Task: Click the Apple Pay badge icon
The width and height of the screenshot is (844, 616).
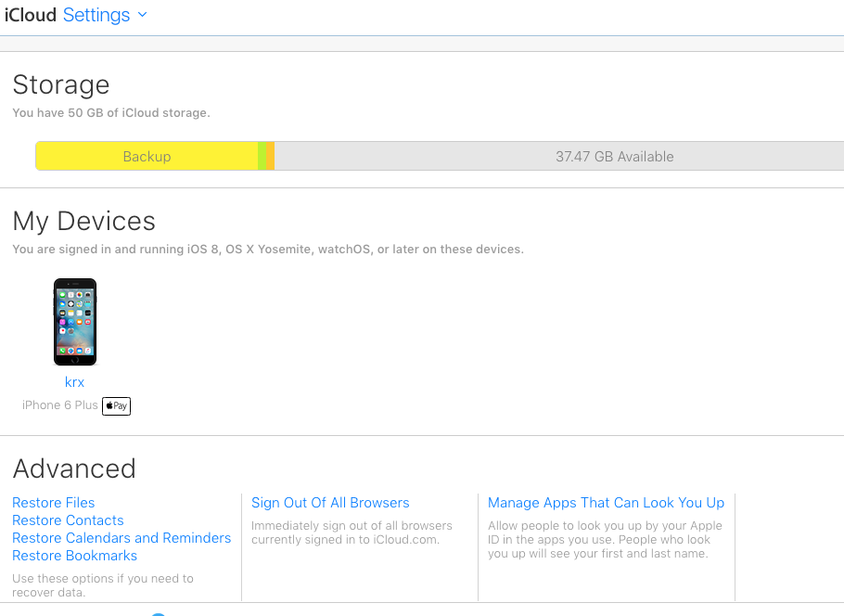Action: pos(116,405)
